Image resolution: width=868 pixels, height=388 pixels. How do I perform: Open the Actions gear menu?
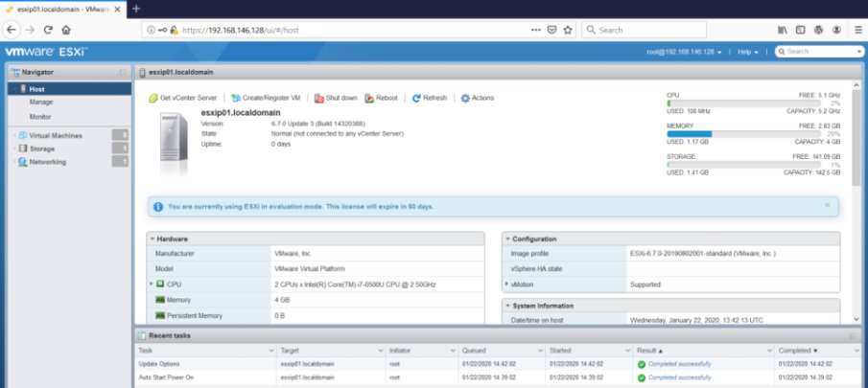[x=478, y=98]
